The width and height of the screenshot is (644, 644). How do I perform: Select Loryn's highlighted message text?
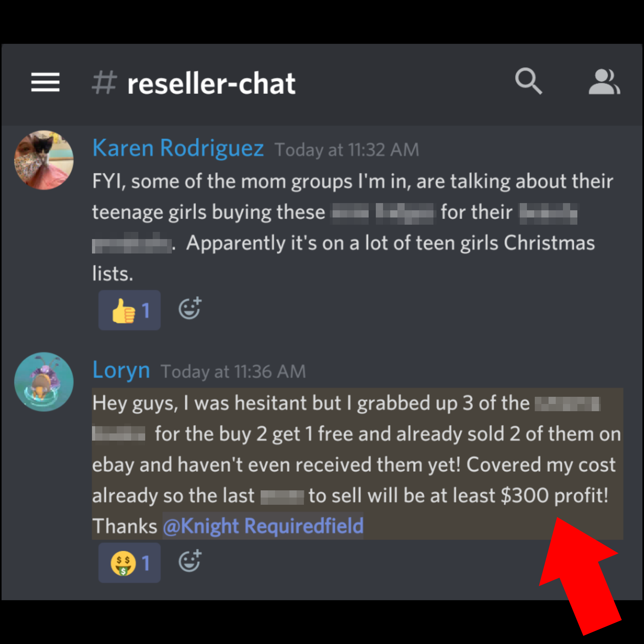[357, 464]
